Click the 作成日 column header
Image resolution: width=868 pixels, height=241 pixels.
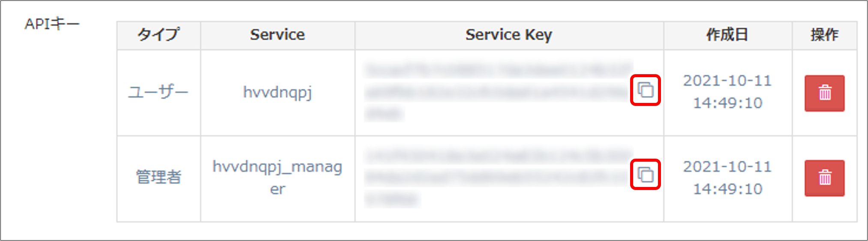pos(727,35)
